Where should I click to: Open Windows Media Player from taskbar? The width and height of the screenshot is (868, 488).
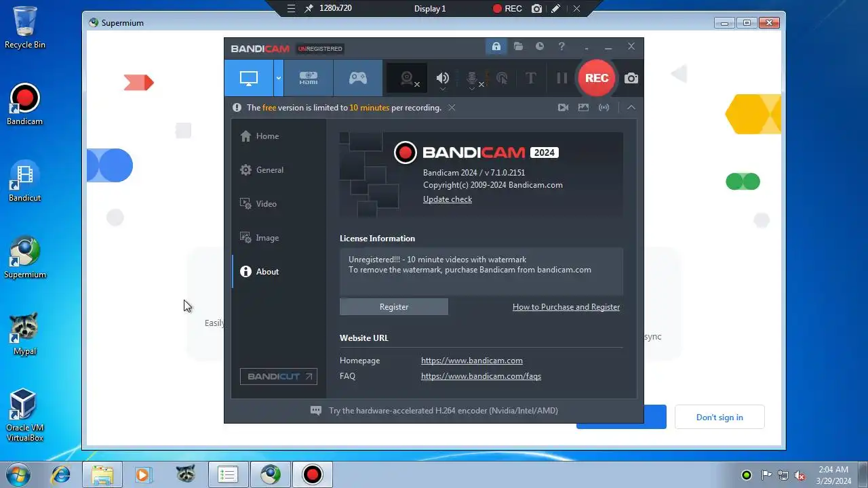pyautogui.click(x=144, y=474)
